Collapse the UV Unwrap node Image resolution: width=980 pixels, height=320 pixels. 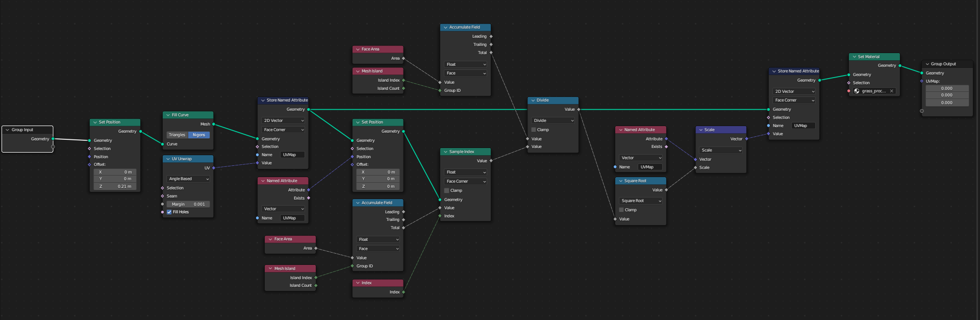pos(168,159)
